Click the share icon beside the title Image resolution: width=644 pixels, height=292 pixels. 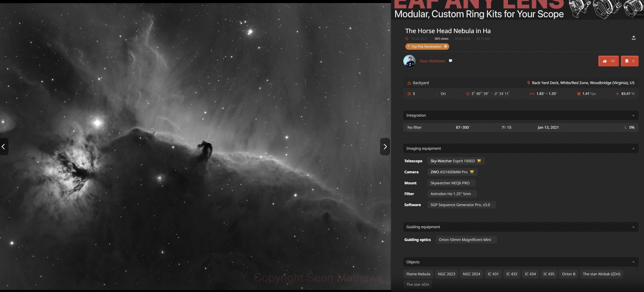click(x=633, y=38)
